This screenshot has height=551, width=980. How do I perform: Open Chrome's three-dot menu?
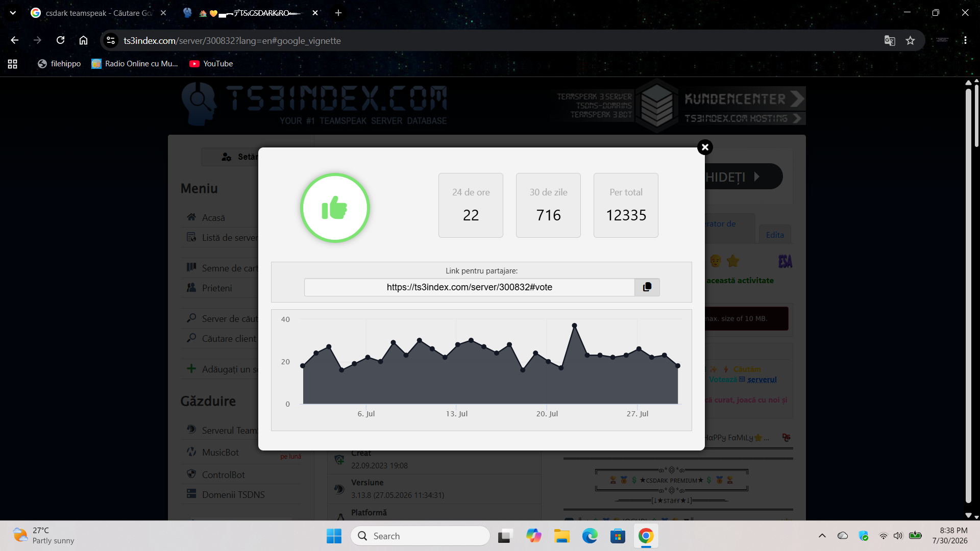965,40
